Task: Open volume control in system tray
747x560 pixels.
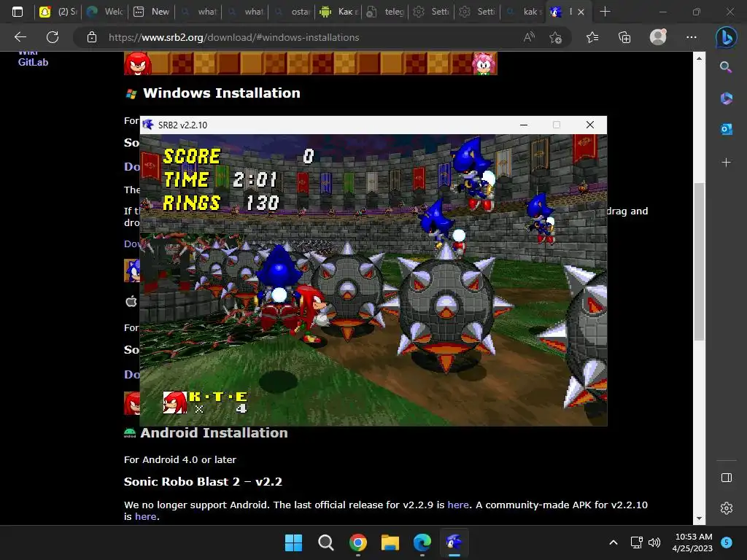Action: [654, 542]
